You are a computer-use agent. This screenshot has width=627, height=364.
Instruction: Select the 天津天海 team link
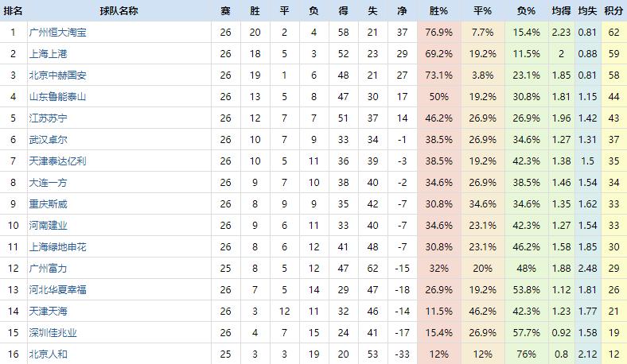pos(48,312)
